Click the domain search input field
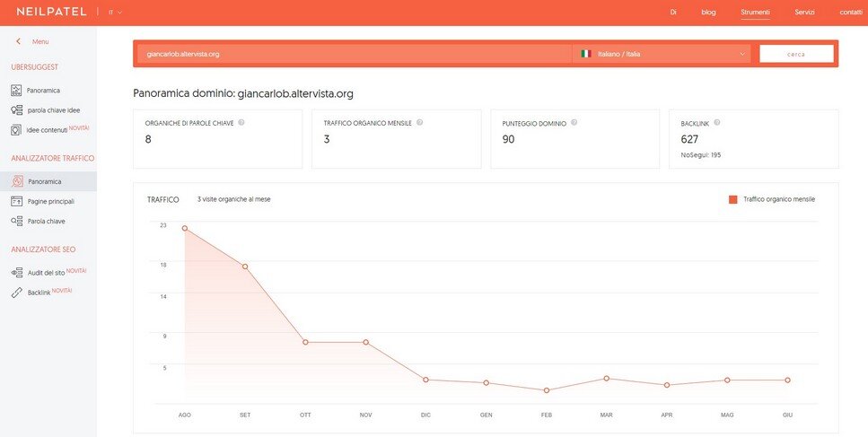This screenshot has width=868, height=437. coord(354,54)
